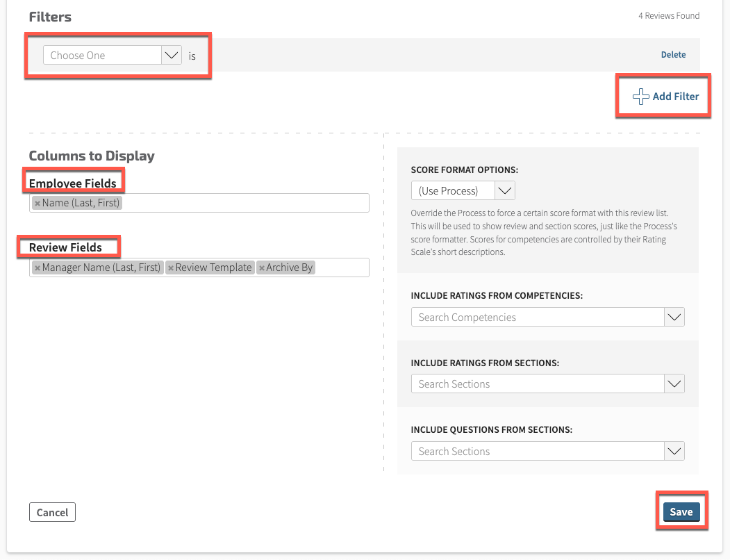Open the Choose One filter dropdown
Screen dimensions: 730x560
pos(113,55)
